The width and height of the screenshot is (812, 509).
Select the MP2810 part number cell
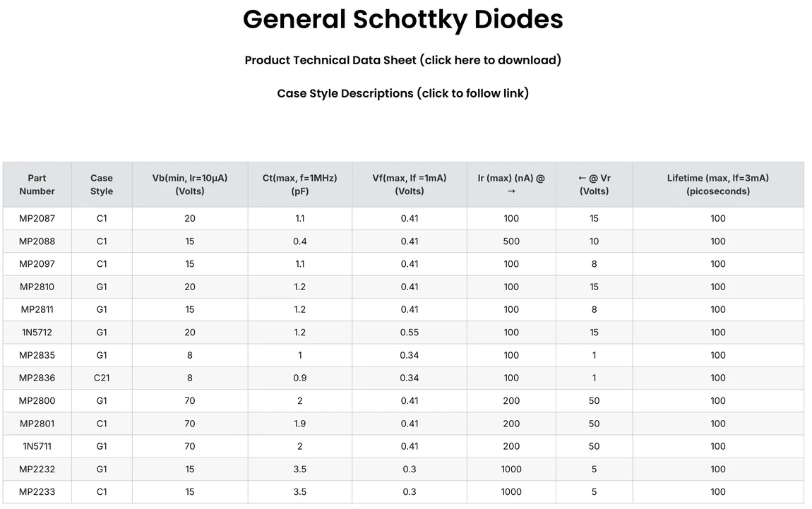click(x=37, y=287)
